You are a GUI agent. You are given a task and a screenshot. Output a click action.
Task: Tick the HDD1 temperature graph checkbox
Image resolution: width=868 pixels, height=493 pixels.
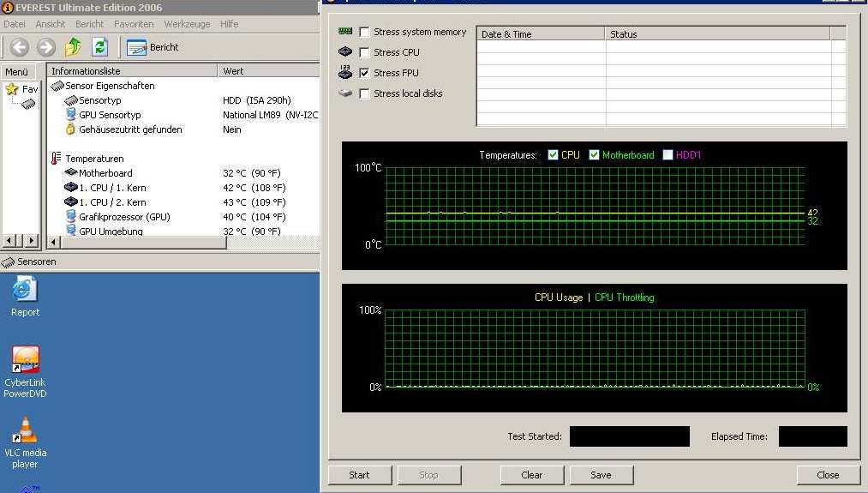click(x=667, y=154)
